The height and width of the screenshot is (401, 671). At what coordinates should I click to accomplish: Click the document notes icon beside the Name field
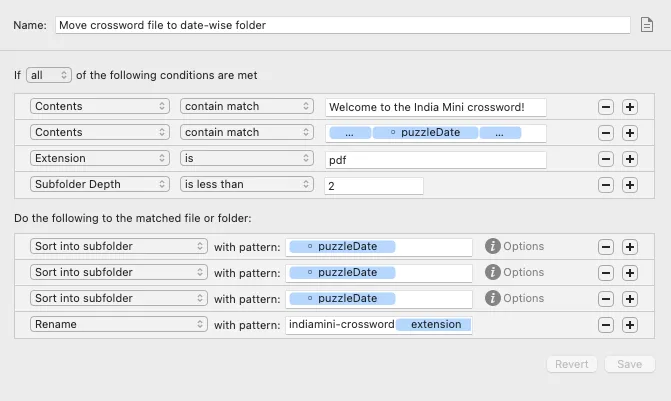(647, 25)
